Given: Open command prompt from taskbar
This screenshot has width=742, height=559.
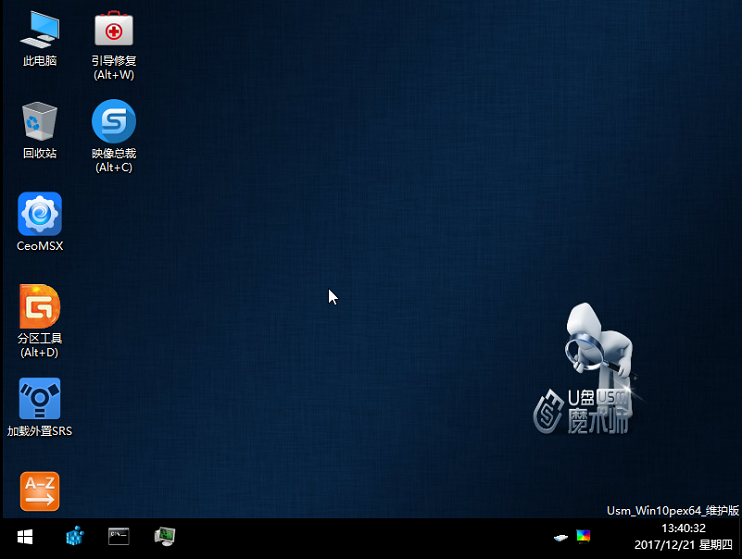Looking at the screenshot, I should coord(119,536).
